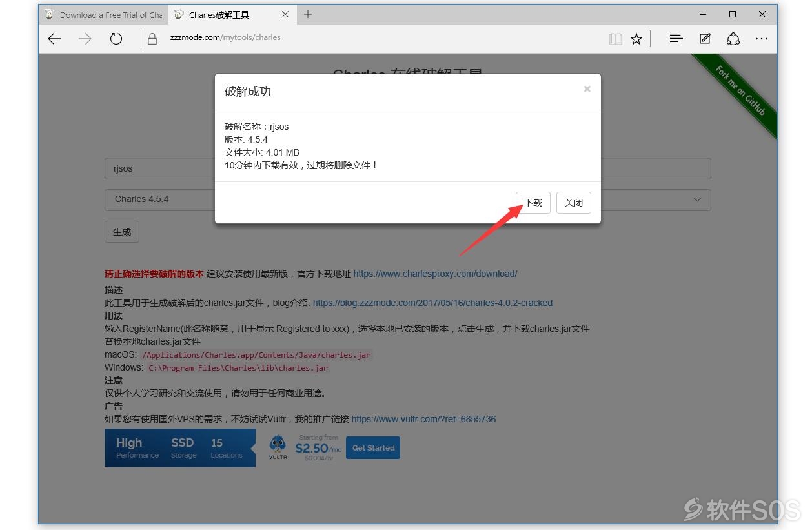This screenshot has height=530, width=812.
Task: Click the Windows charles.jar path text
Action: (x=238, y=368)
